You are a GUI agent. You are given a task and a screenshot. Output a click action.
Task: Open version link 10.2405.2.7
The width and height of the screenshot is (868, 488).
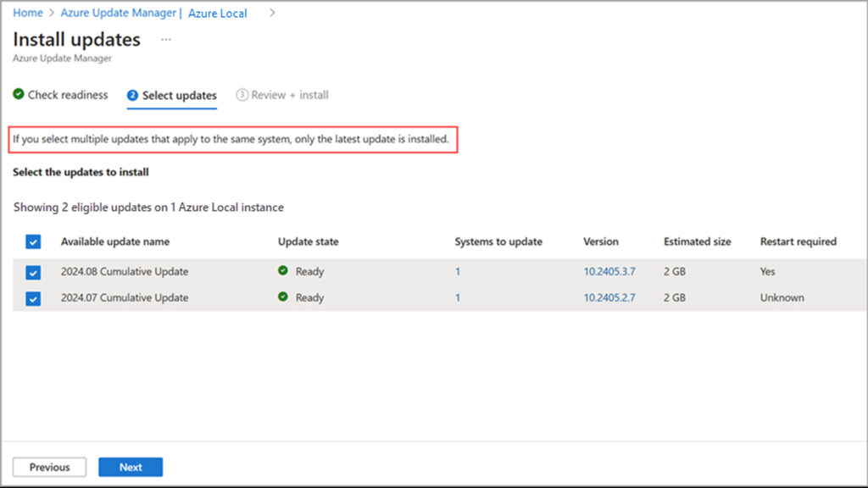tap(609, 298)
